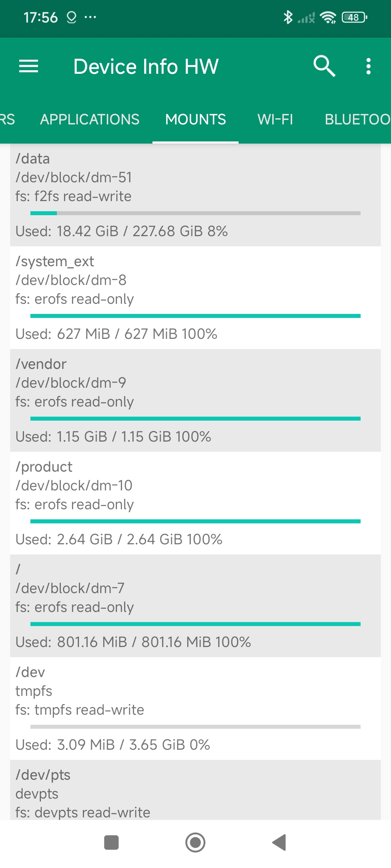The image size is (391, 868).
Task: Tap the /system_ext full usage bar
Action: [195, 316]
